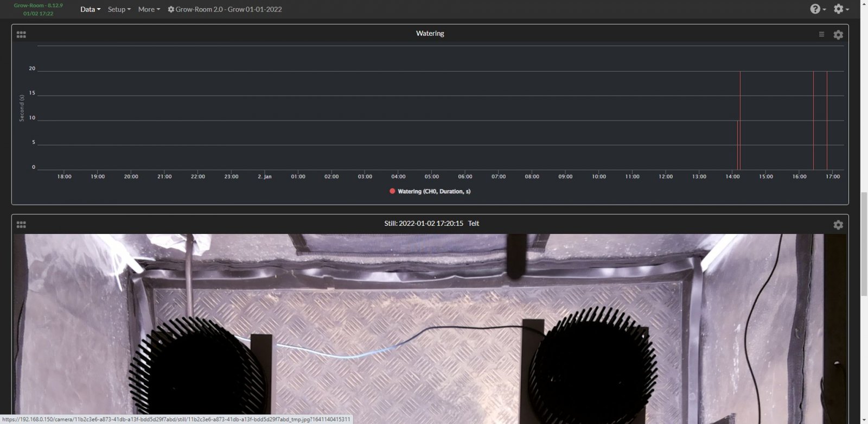Image resolution: width=868 pixels, height=424 pixels.
Task: Click the Grow-Room 8.12.9 version label
Action: (39, 5)
